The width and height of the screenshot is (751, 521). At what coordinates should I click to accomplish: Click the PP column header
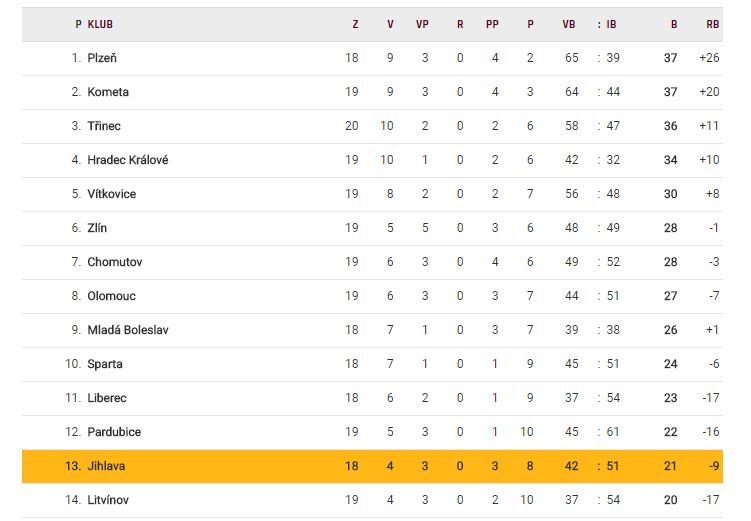(x=495, y=24)
